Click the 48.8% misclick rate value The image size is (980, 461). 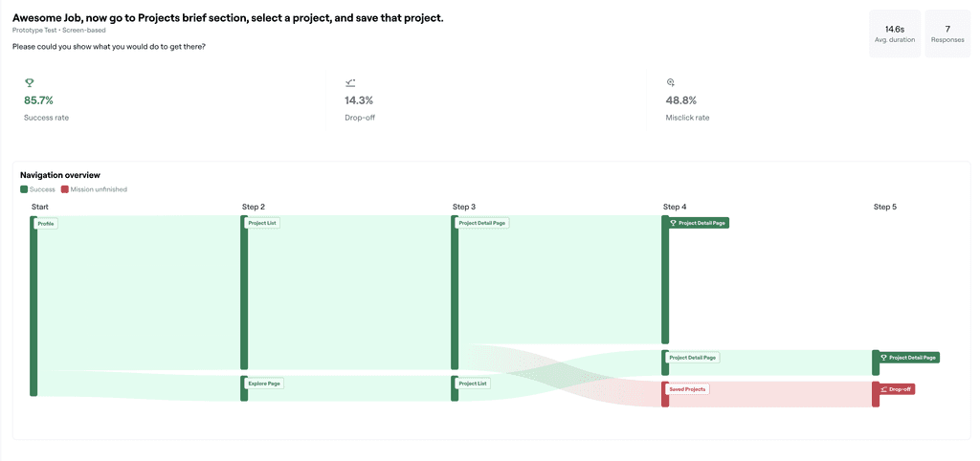click(x=681, y=99)
